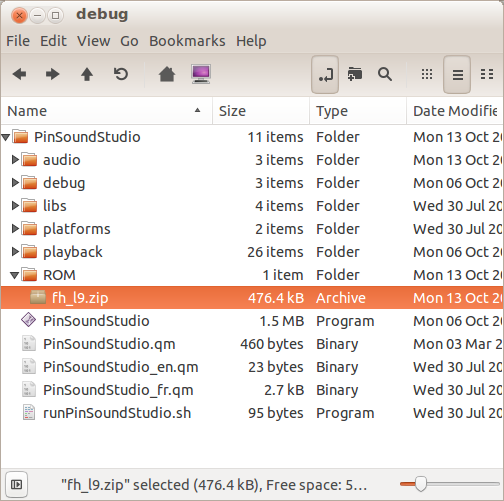Expand the audio folder
Image resolution: width=504 pixels, height=501 pixels.
coord(14,160)
